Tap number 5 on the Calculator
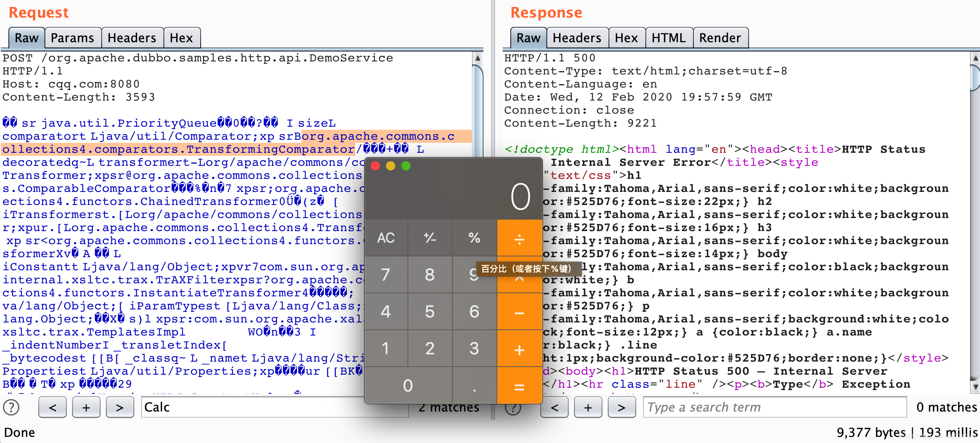The image size is (980, 443). (430, 311)
